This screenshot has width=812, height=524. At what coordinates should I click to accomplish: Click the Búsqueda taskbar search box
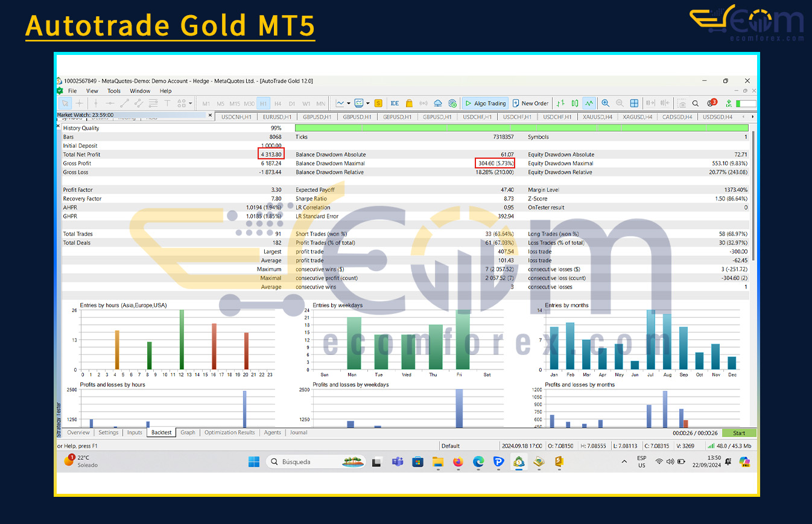click(x=315, y=462)
